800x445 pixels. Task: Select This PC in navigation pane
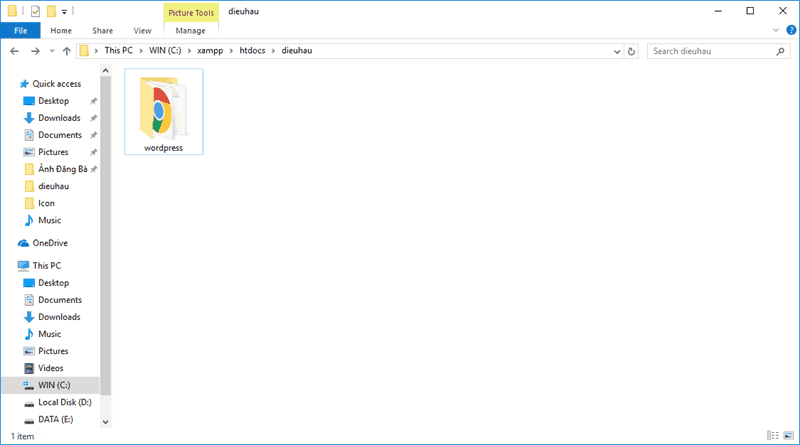pos(46,265)
